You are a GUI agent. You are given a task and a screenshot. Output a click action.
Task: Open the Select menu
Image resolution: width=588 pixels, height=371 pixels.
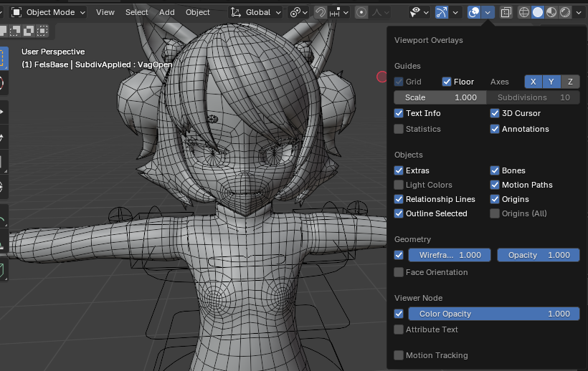(136, 12)
